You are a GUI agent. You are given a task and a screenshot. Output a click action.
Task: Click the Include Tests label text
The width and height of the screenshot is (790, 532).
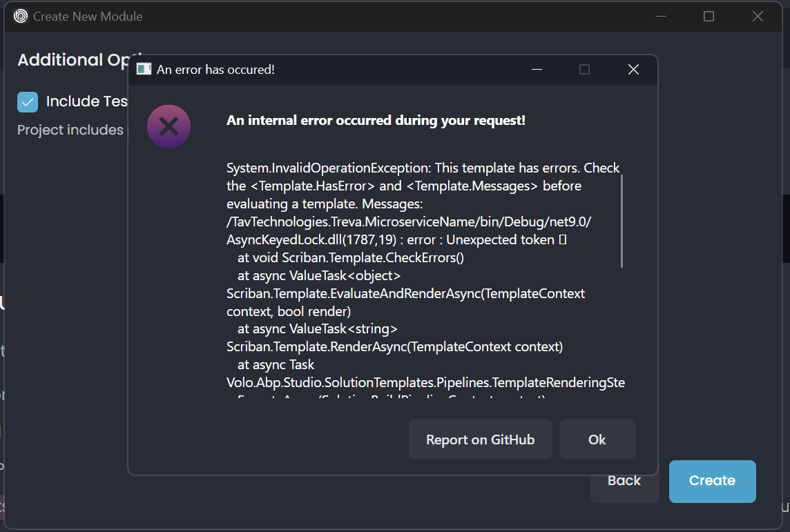pyautogui.click(x=86, y=101)
